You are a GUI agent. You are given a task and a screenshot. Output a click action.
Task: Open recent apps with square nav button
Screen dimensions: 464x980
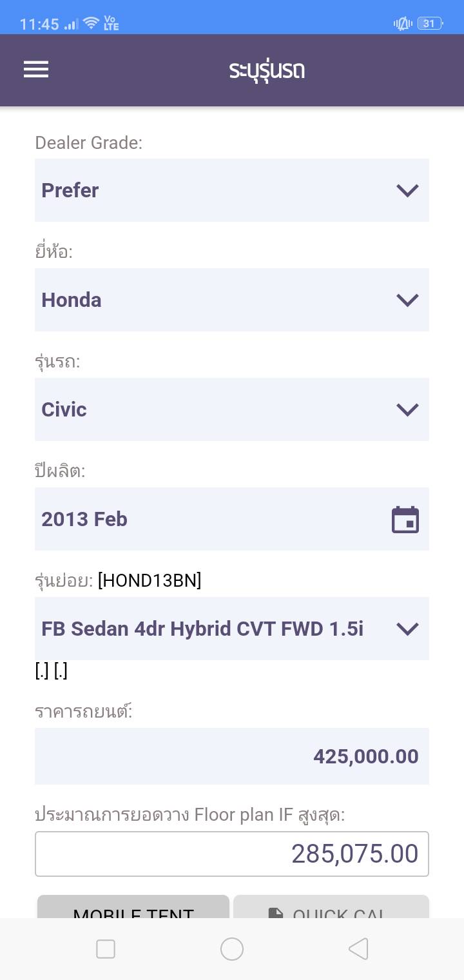coord(106,949)
